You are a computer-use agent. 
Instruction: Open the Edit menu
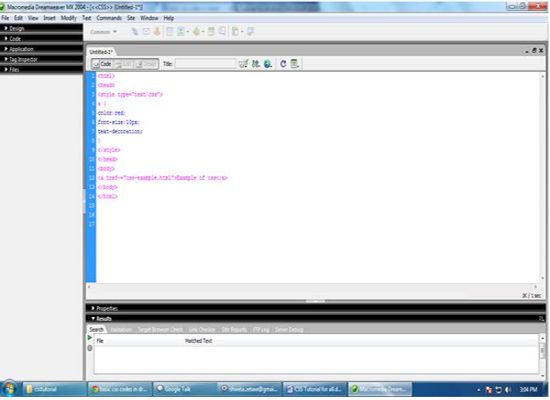18,18
